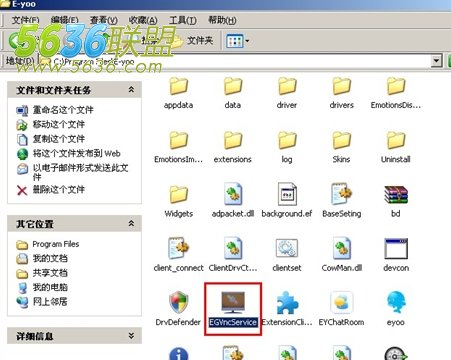Open the 帮助(H) menu
Image resolution: width=451 pixels, height=360 pixels.
(222, 20)
